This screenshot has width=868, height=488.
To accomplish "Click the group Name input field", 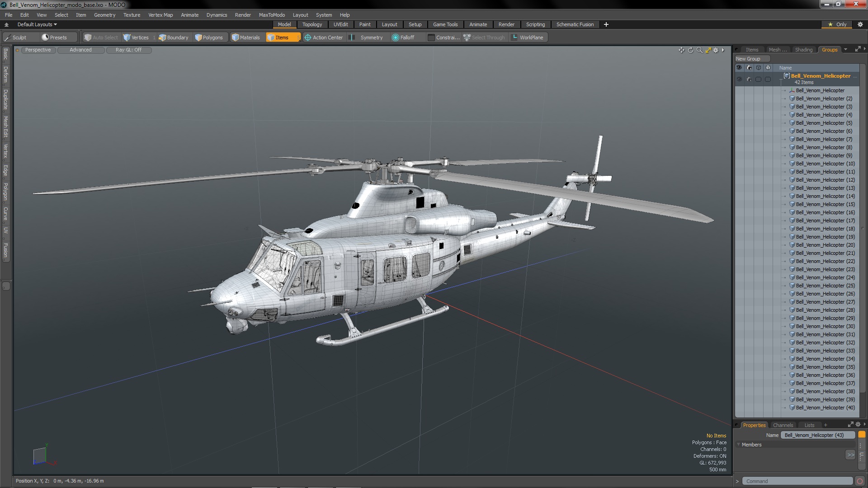I will (818, 435).
